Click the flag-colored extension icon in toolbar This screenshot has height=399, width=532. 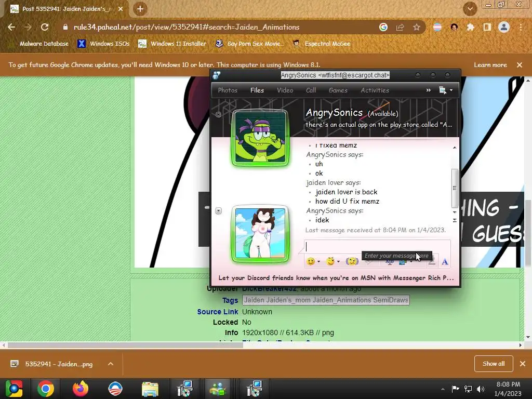pos(437,27)
